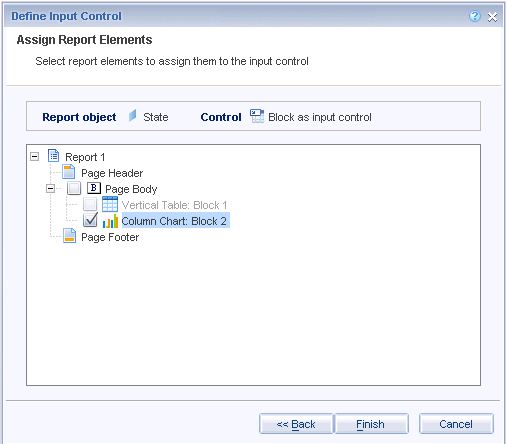Select the Page Footer tree item

[110, 237]
